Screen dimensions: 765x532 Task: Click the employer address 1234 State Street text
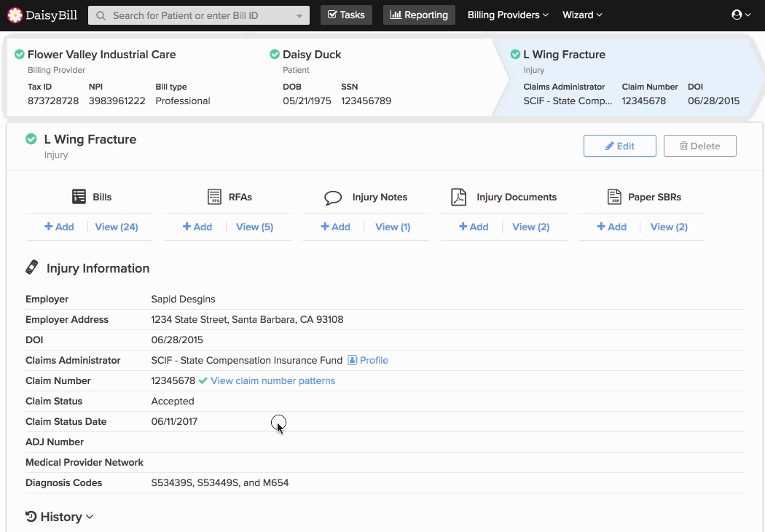coord(247,320)
